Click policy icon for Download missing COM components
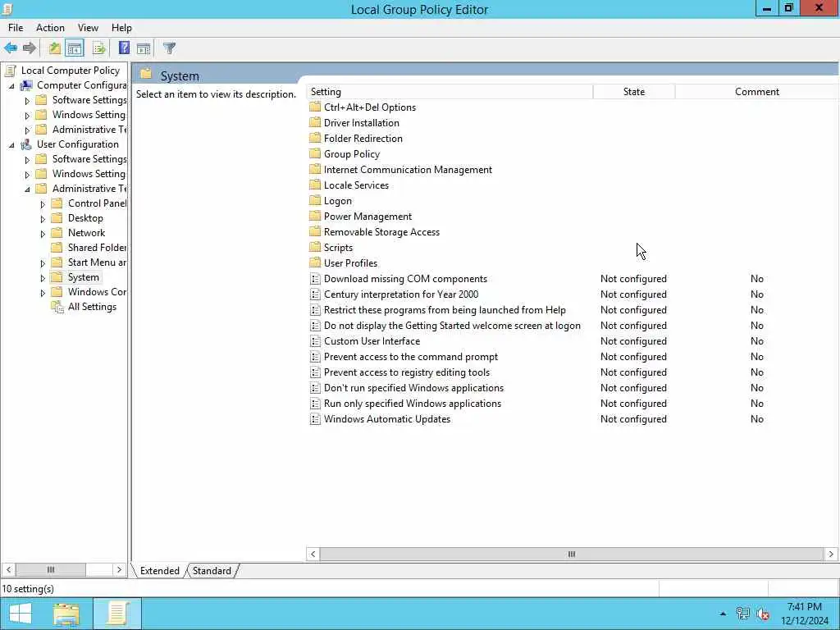Image resolution: width=840 pixels, height=630 pixels. coord(315,279)
